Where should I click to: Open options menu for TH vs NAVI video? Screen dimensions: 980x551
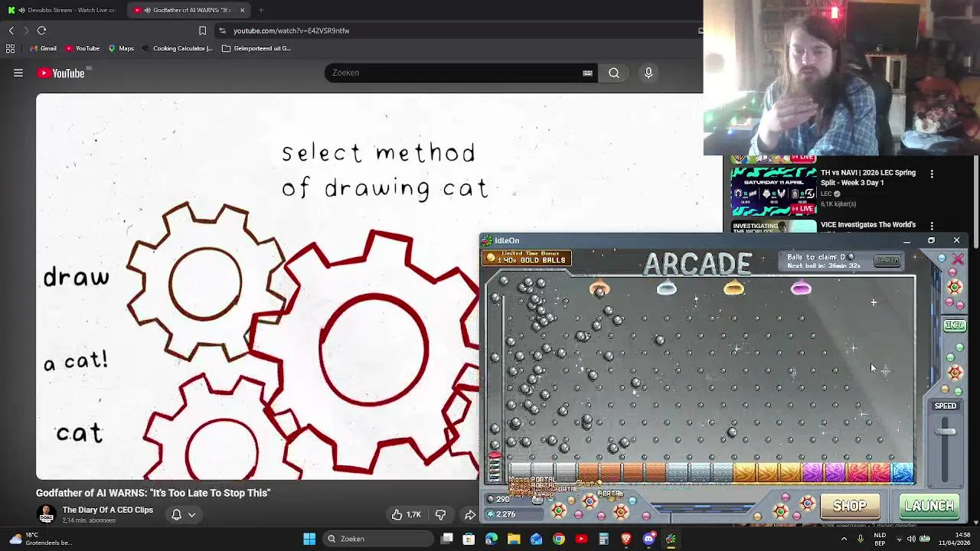[x=932, y=174]
